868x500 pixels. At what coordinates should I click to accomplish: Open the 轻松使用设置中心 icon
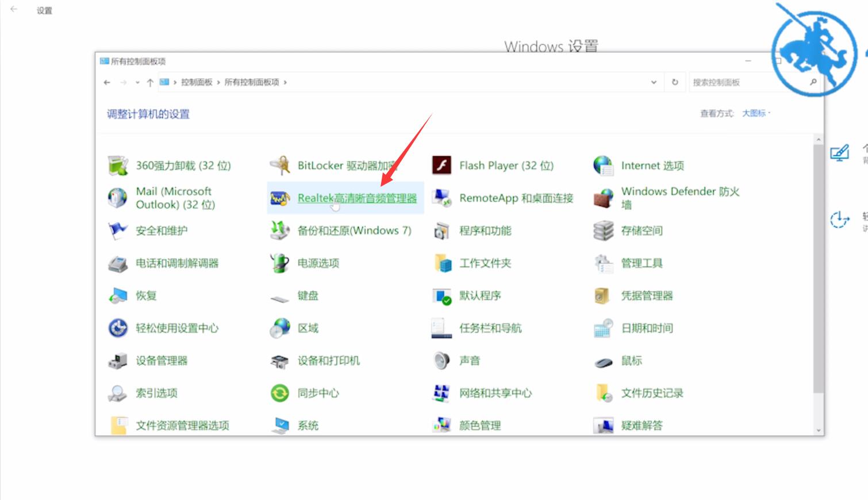pyautogui.click(x=118, y=328)
